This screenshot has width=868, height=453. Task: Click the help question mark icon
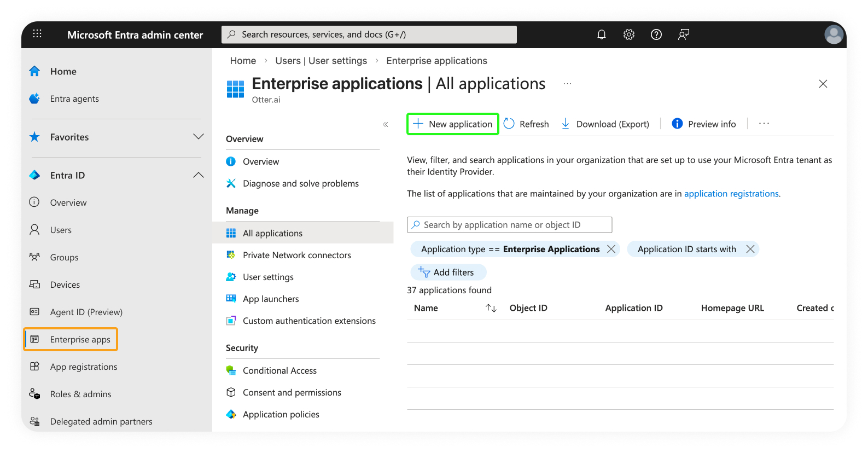(656, 34)
